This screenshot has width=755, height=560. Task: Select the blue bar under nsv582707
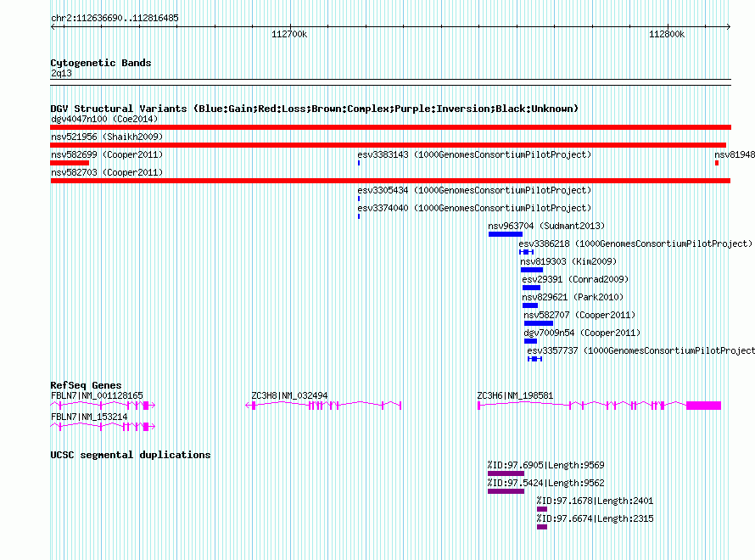pos(539,323)
